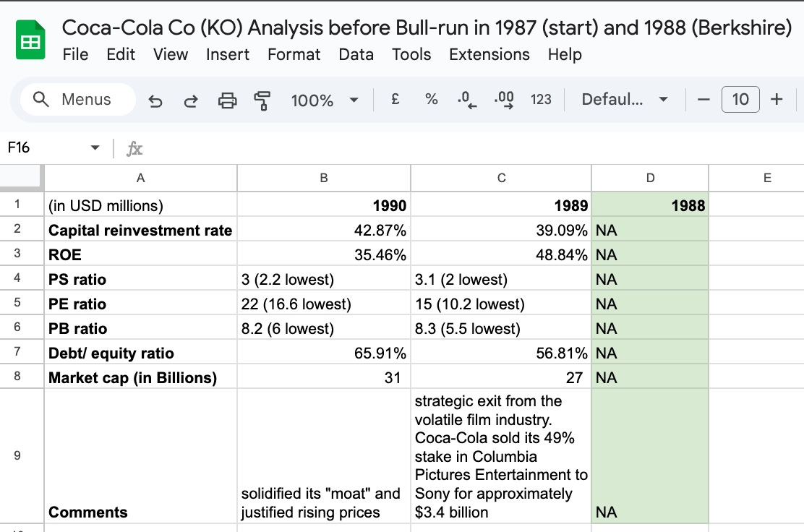The image size is (804, 532).
Task: Select column C header
Action: pos(501,178)
